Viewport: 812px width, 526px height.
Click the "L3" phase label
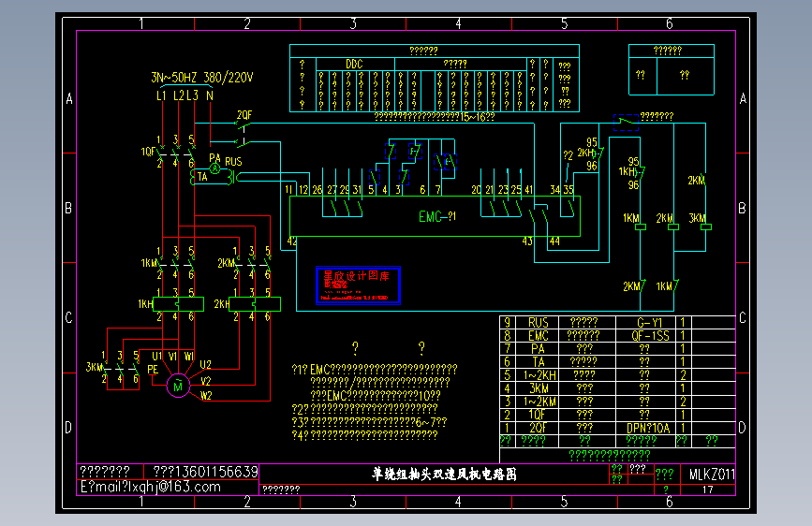click(192, 95)
